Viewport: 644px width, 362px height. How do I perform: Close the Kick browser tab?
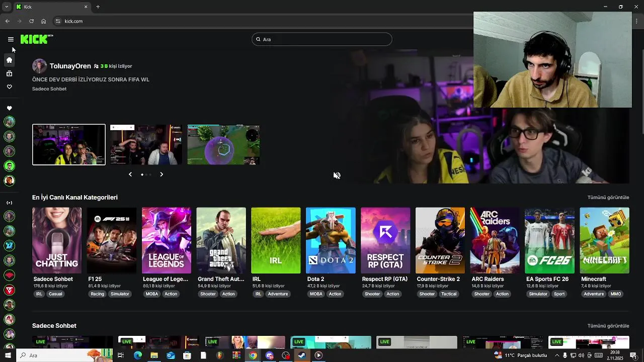86,7
